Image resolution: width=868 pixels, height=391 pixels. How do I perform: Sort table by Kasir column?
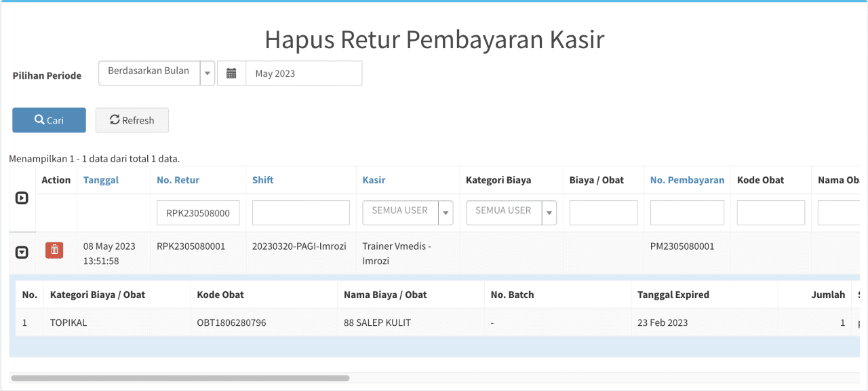click(374, 180)
